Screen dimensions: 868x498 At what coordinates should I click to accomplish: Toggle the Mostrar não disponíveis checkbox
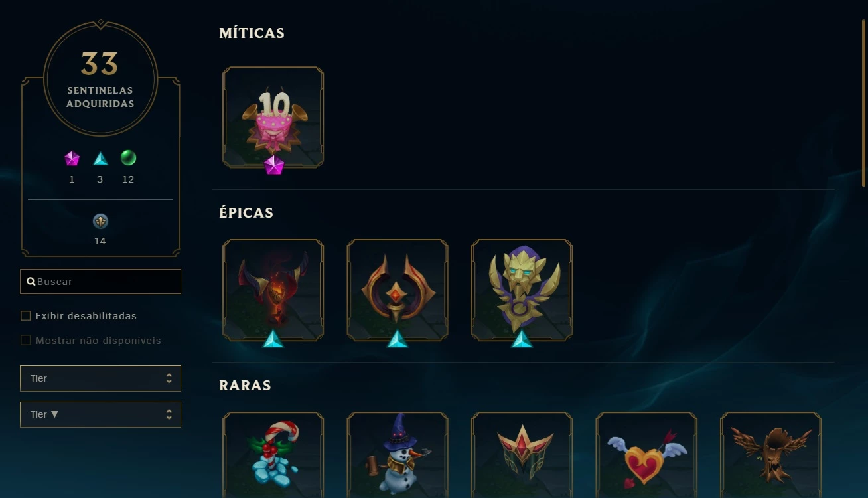(x=26, y=340)
